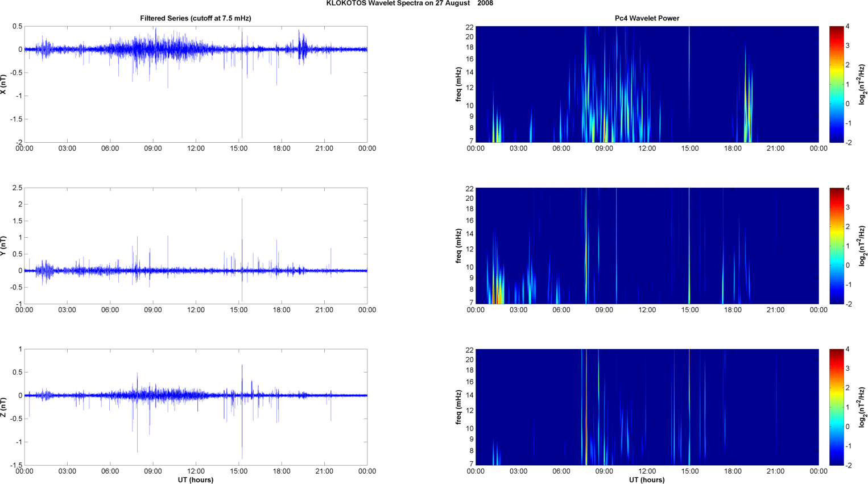Click the Y (nT) axis label

(4, 246)
